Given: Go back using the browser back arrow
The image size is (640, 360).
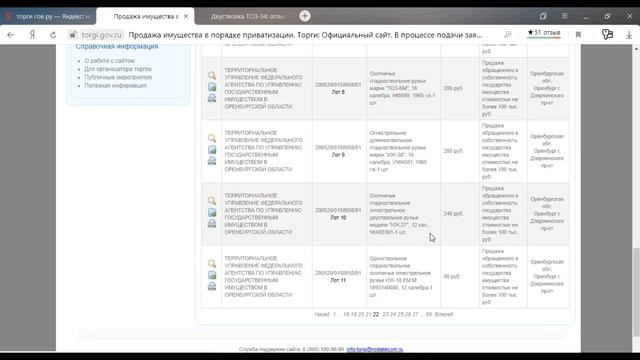Looking at the screenshot, I should (x=11, y=35).
